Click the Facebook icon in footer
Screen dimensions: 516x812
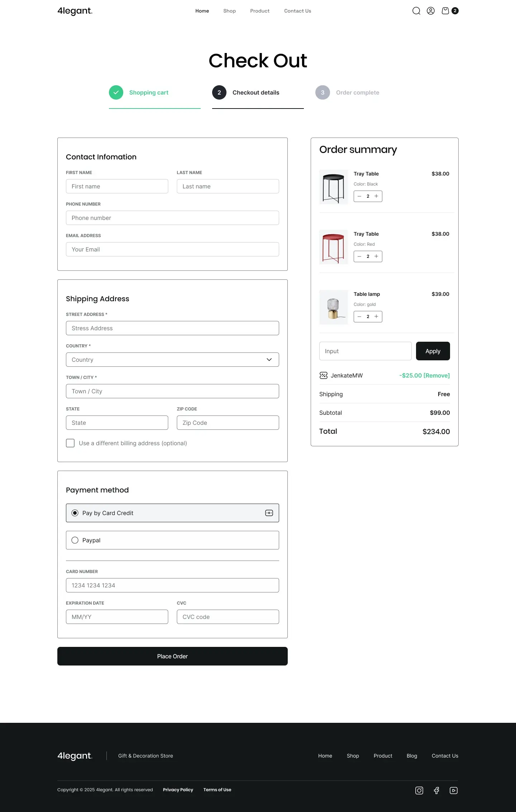click(x=436, y=791)
